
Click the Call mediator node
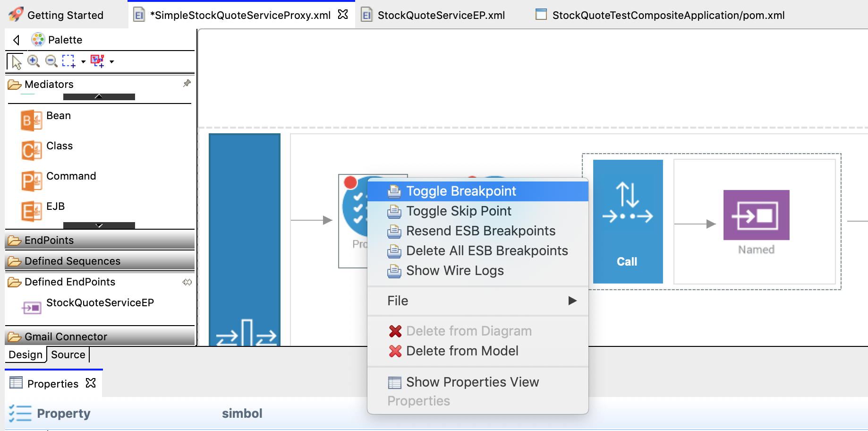pos(628,221)
